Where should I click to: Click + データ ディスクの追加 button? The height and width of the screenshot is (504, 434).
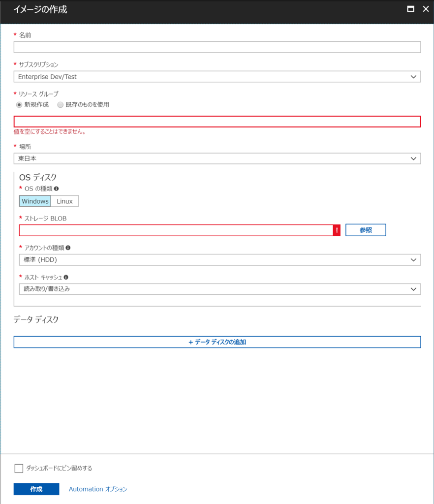pyautogui.click(x=217, y=342)
